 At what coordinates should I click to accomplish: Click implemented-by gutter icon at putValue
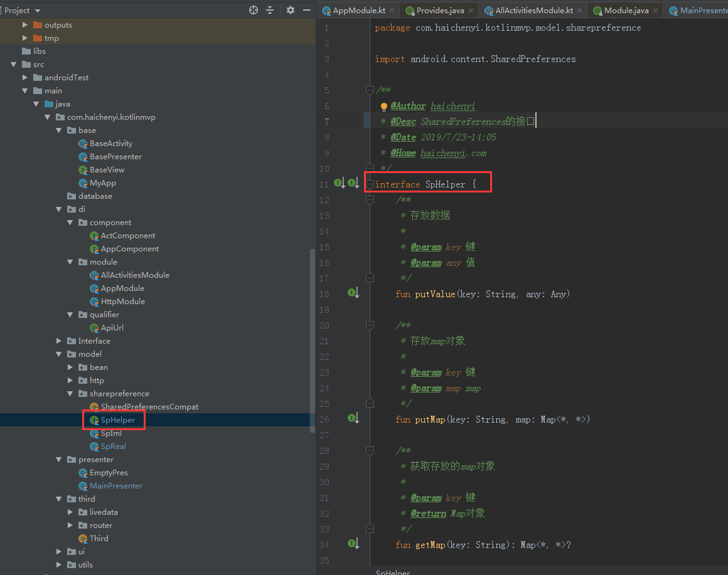pyautogui.click(x=353, y=293)
